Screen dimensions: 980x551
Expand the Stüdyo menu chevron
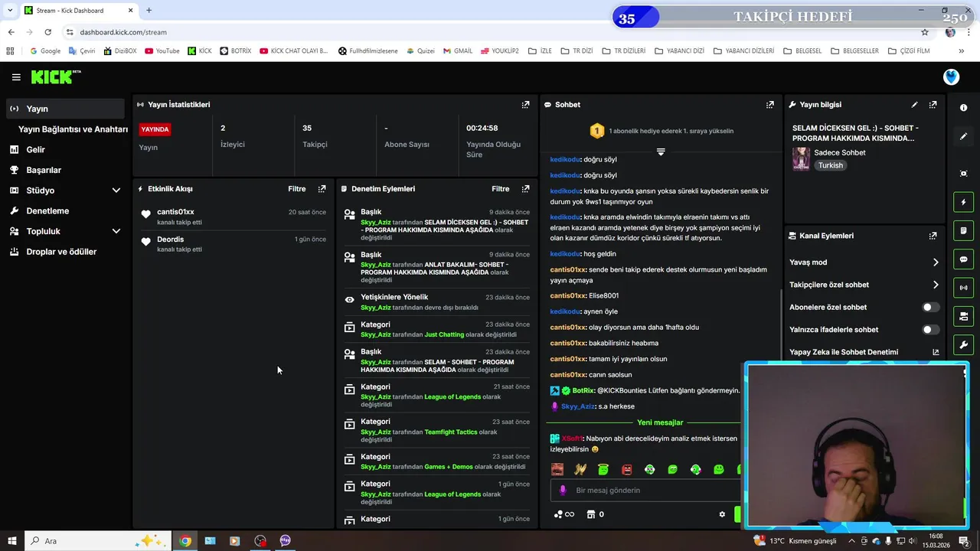click(x=116, y=191)
